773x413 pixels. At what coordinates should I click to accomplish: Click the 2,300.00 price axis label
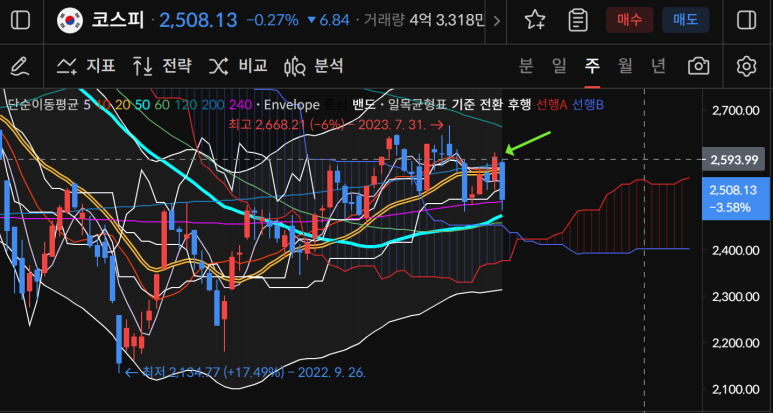(736, 297)
